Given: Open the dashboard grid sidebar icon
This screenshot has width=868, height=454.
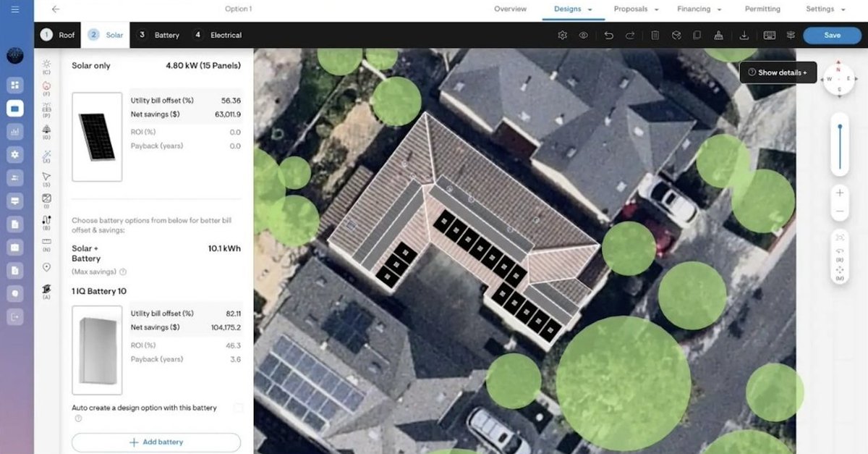Looking at the screenshot, I should point(15,85).
